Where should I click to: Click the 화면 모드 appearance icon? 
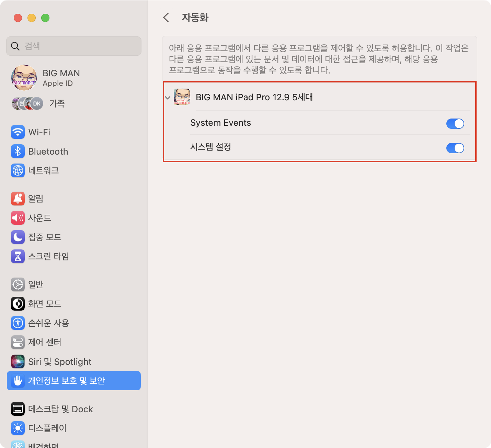click(x=18, y=304)
